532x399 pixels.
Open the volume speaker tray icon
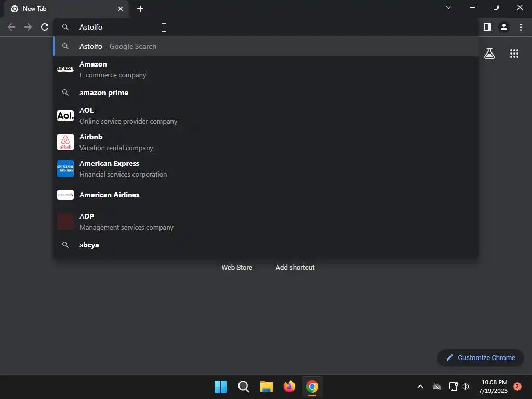(x=465, y=387)
